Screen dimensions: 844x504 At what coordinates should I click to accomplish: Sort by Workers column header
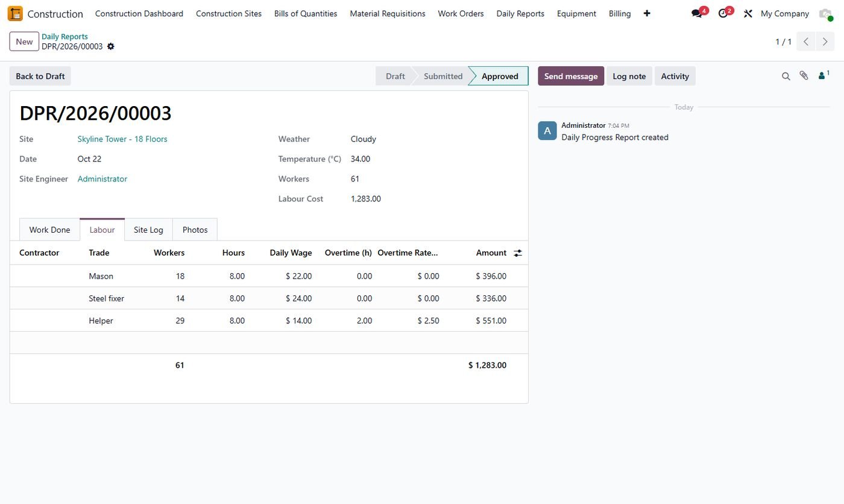point(169,253)
